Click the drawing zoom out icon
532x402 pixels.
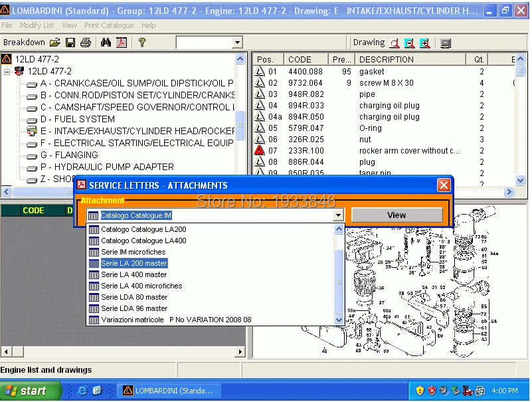click(410, 43)
